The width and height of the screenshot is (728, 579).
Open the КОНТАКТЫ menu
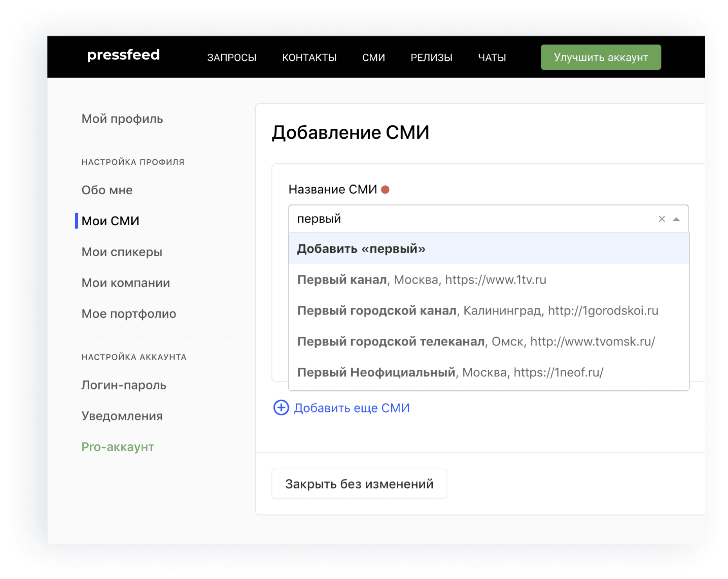pos(309,58)
